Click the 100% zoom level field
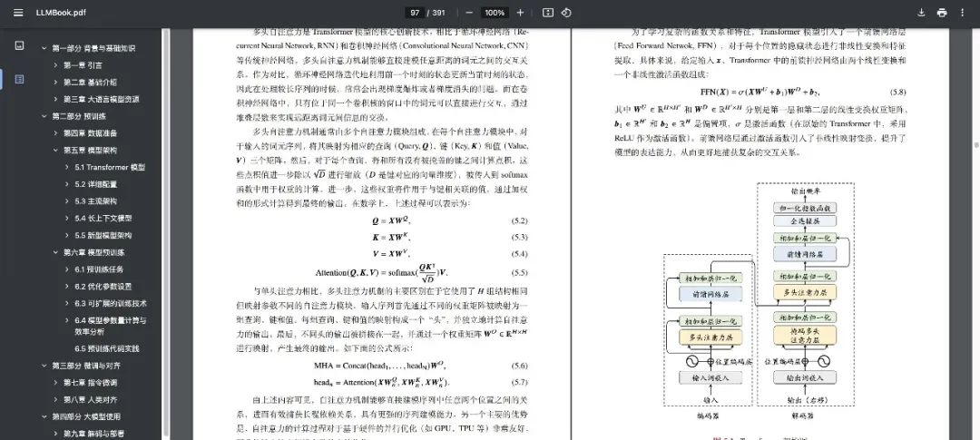Viewport: 980px width, 440px height. (495, 13)
